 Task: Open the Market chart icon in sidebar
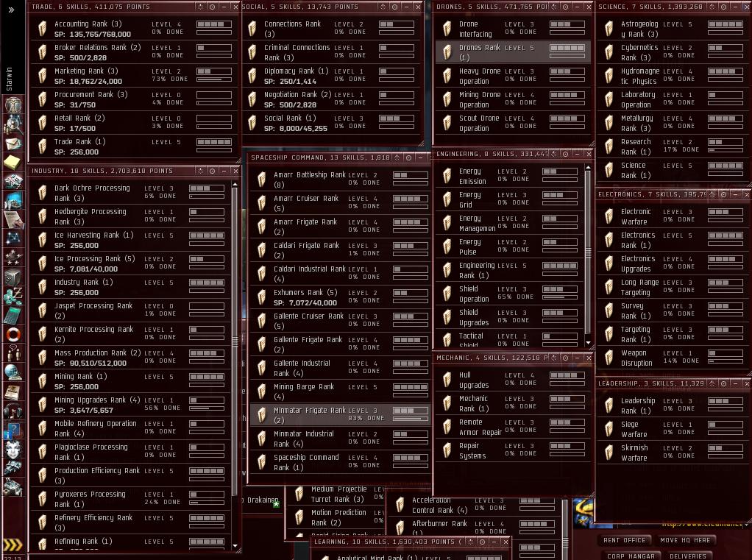click(x=13, y=200)
